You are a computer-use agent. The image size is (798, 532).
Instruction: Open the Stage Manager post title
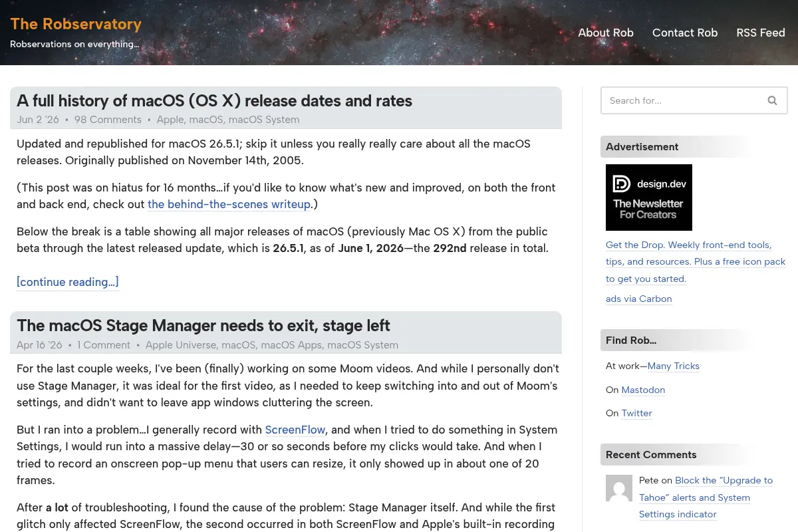pyautogui.click(x=203, y=326)
